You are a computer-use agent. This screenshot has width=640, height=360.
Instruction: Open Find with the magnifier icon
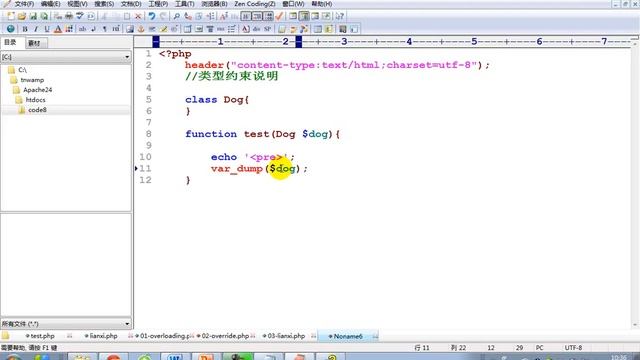[x=176, y=16]
